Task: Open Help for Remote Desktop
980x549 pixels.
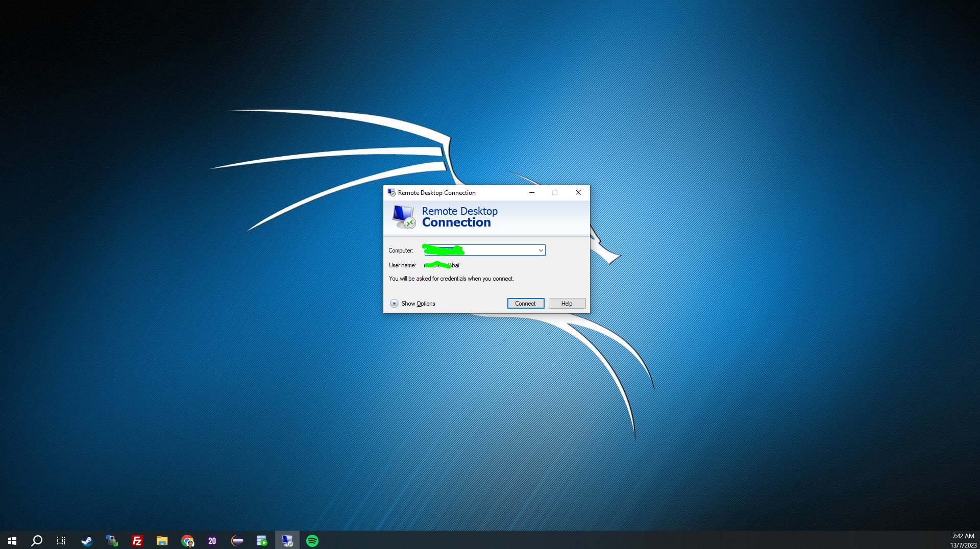Action: [567, 304]
